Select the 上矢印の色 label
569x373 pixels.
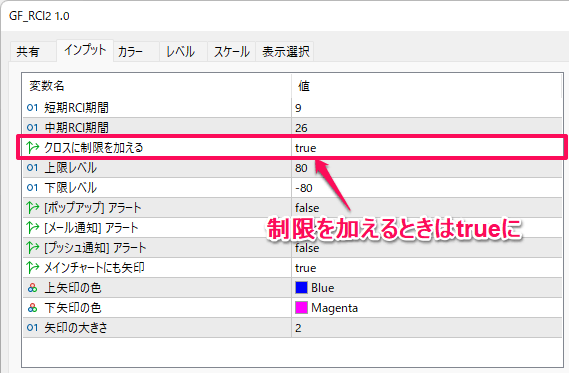click(73, 288)
